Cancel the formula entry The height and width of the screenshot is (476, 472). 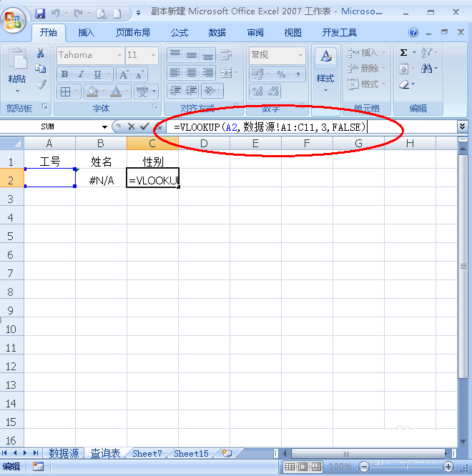coord(131,127)
